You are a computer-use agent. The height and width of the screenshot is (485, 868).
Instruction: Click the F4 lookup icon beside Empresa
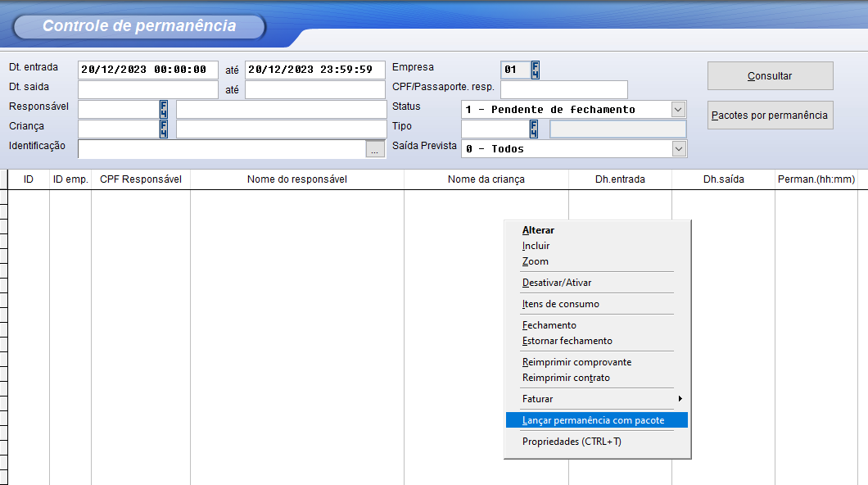(x=536, y=70)
